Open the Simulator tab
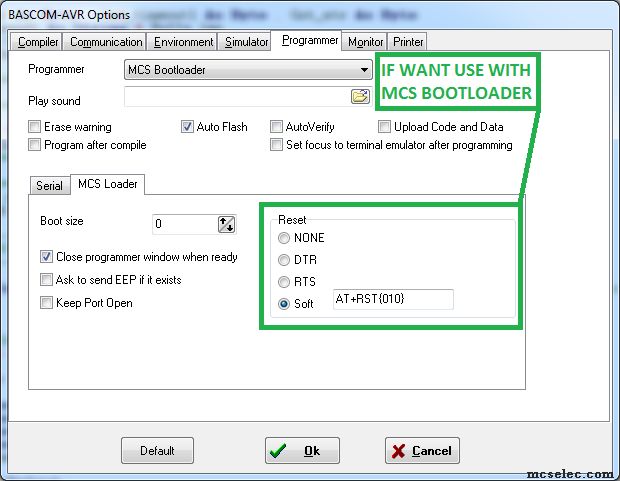Viewport: 620px width, 481px height. click(246, 42)
